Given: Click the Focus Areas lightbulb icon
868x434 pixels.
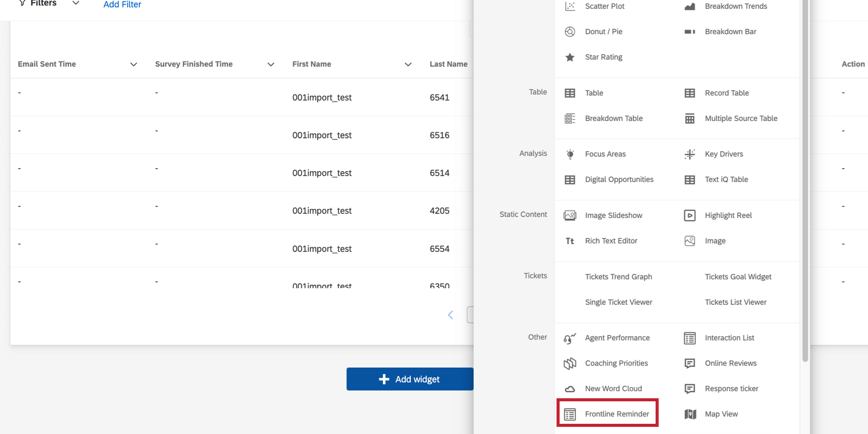Looking at the screenshot, I should click(570, 154).
